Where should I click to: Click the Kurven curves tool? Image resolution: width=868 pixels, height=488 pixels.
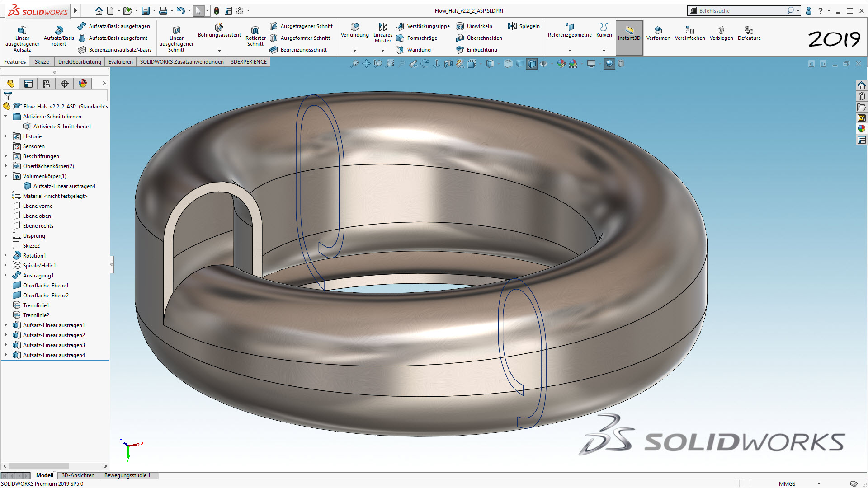[604, 30]
